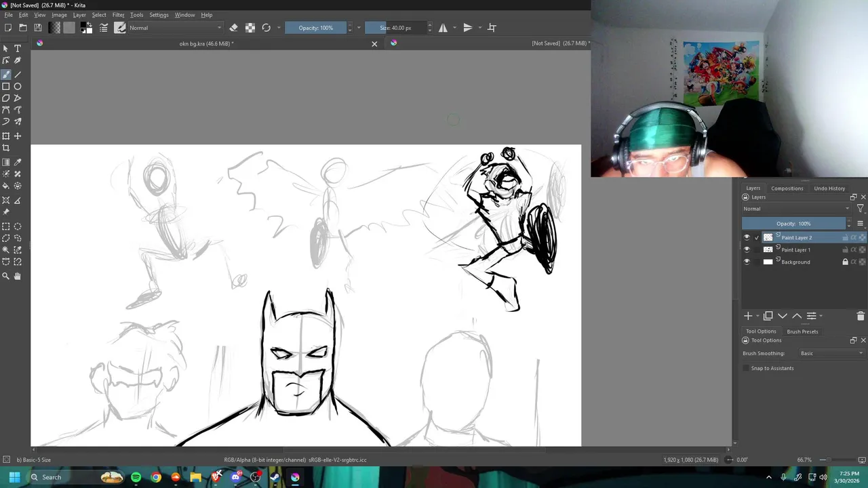Adjust layer Opacity slider in Layers panel
This screenshot has width=868, height=488.
(x=793, y=224)
